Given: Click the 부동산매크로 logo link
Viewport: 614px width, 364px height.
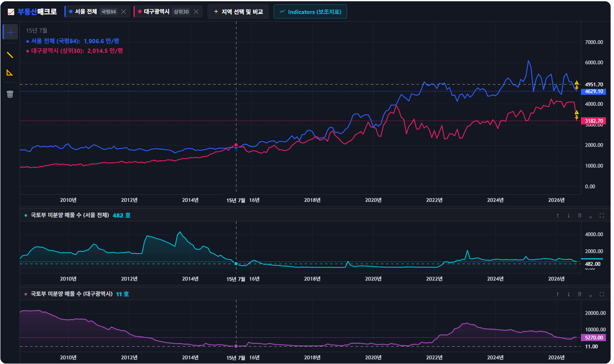Looking at the screenshot, I should tap(32, 12).
